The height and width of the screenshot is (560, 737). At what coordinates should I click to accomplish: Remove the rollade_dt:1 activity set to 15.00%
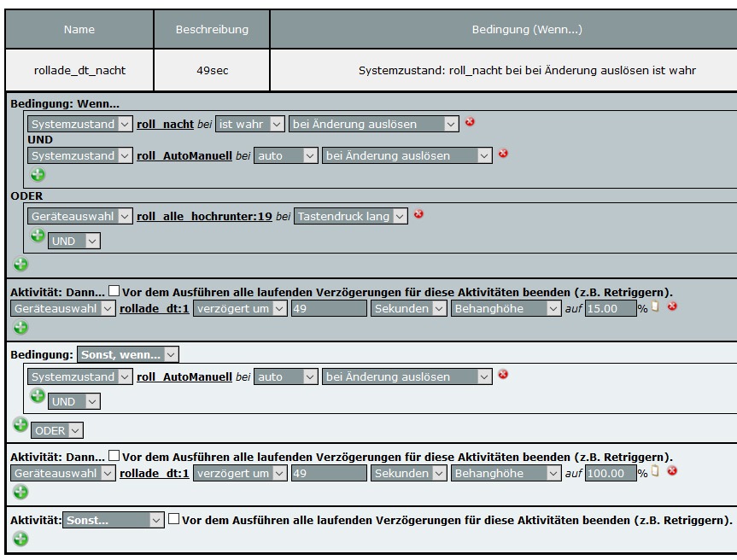coord(672,306)
